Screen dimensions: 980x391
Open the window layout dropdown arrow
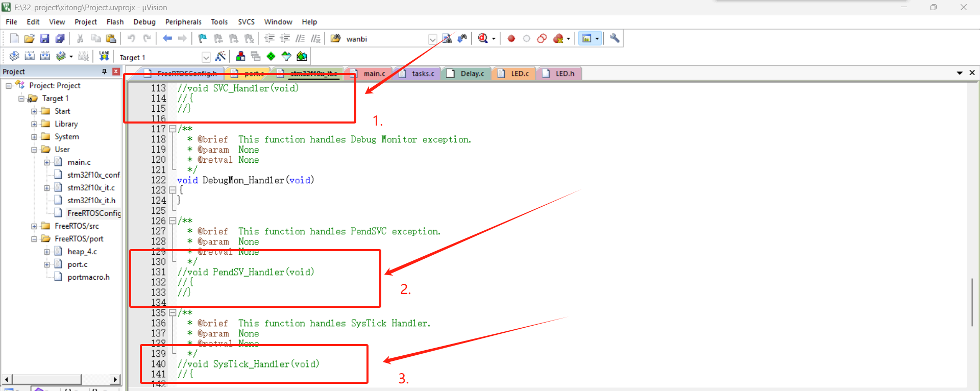[x=597, y=39]
